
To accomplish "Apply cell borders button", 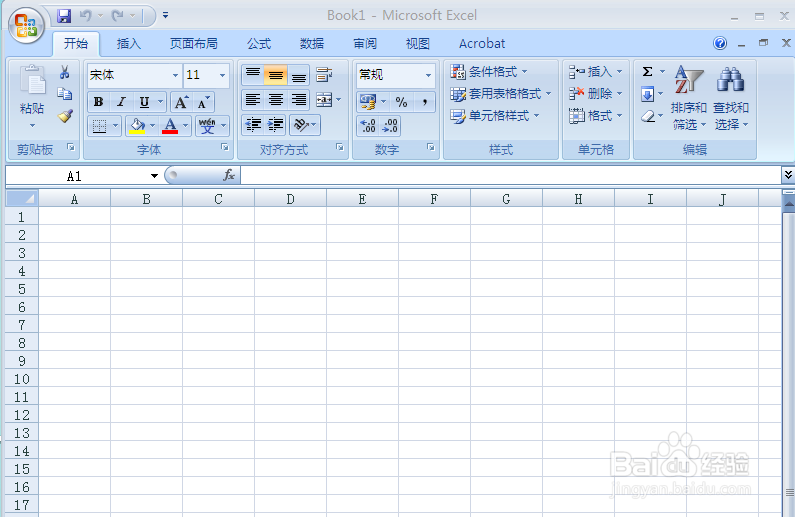I will (x=99, y=126).
